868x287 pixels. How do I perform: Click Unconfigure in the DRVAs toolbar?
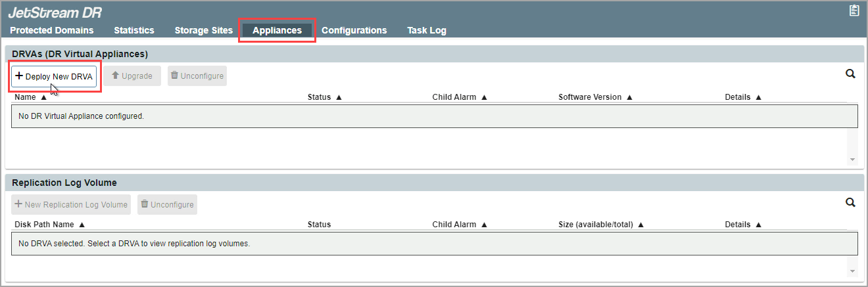[x=197, y=76]
